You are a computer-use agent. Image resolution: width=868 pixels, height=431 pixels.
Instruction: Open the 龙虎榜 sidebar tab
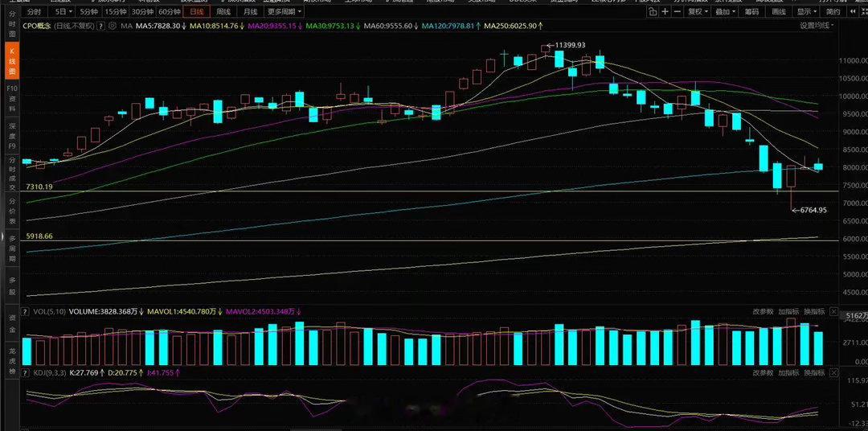click(x=11, y=360)
